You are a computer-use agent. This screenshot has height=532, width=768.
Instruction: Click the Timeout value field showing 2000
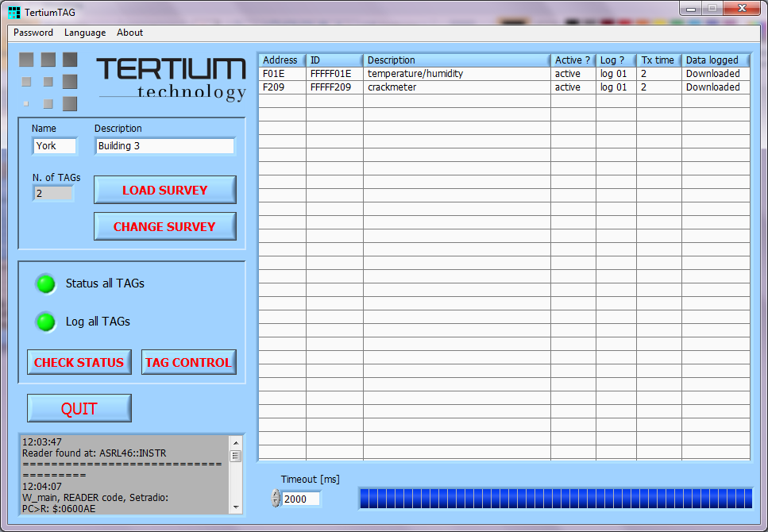(301, 499)
